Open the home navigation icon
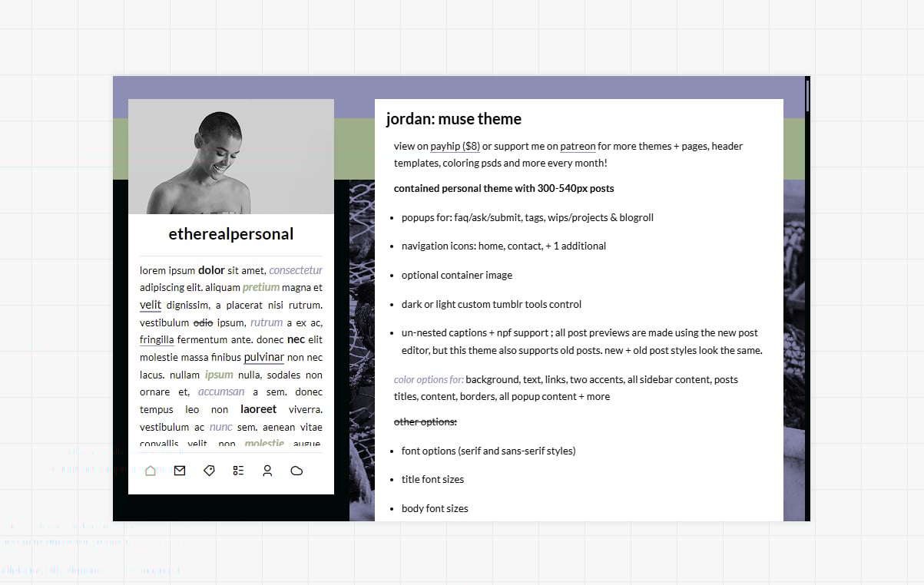This screenshot has width=924, height=585. pyautogui.click(x=151, y=471)
